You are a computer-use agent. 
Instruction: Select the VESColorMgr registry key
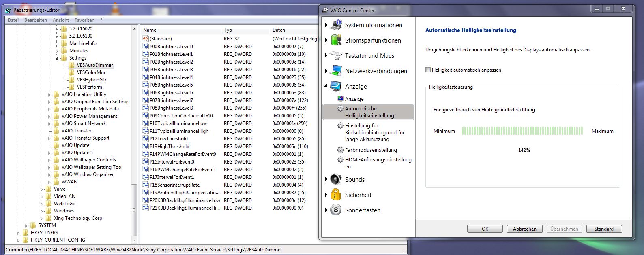pyautogui.click(x=91, y=72)
